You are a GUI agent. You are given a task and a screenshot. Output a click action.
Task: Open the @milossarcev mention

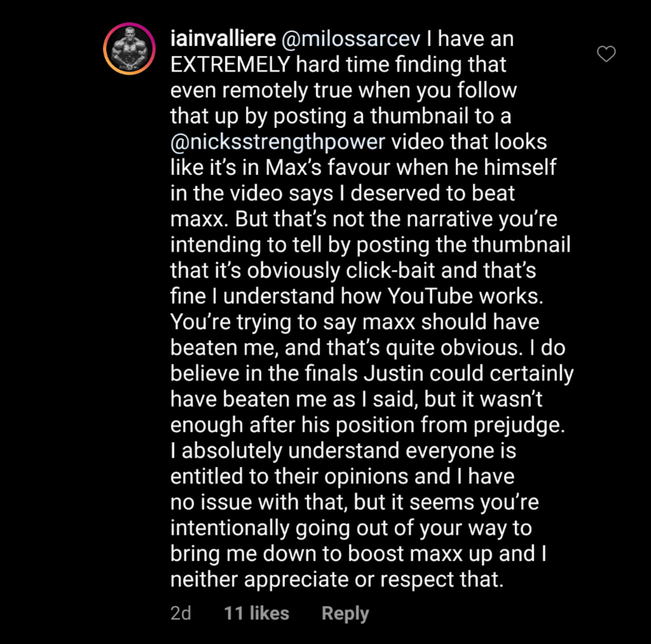pyautogui.click(x=351, y=39)
